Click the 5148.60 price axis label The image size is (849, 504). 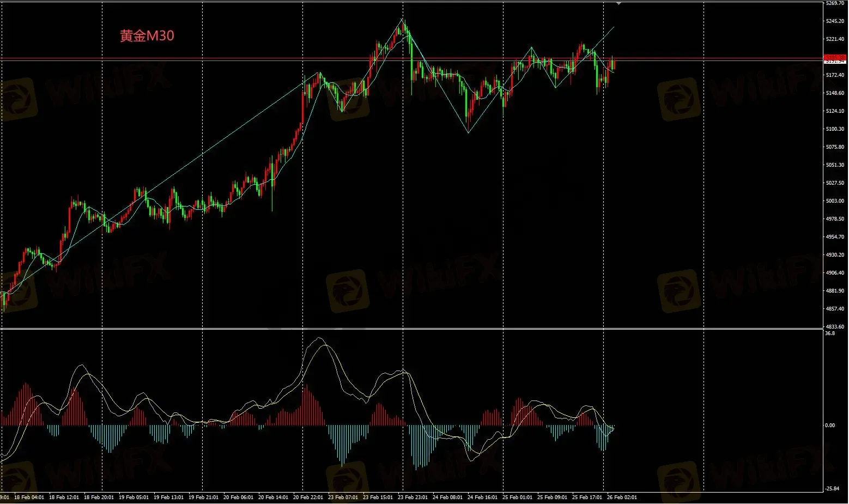[835, 93]
